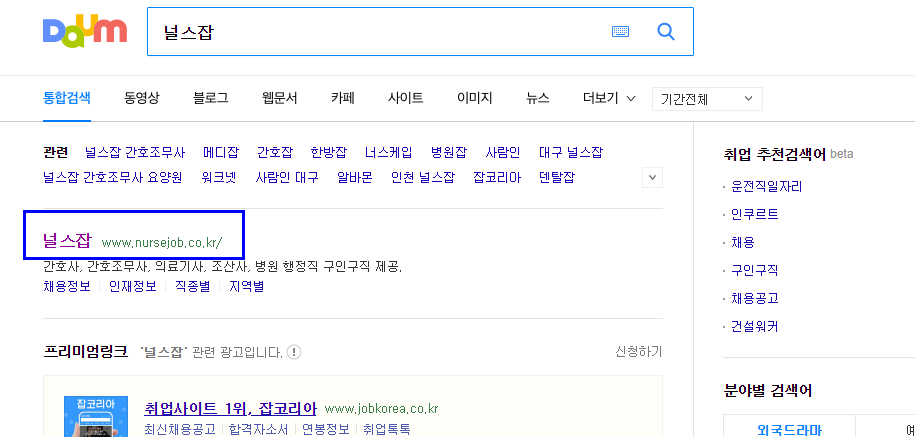Click related search 널스잡 간호조무사 요양원
Image resolution: width=915 pixels, height=437 pixels.
pyautogui.click(x=113, y=177)
